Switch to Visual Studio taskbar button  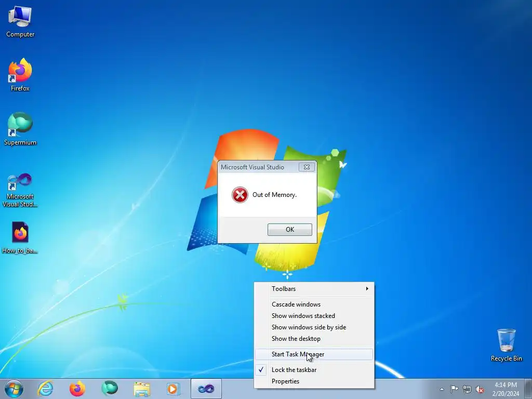click(x=206, y=389)
